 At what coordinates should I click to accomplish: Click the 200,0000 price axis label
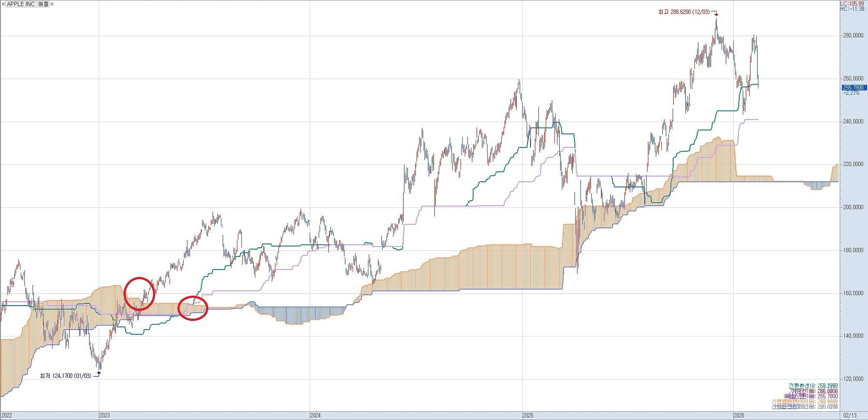853,208
